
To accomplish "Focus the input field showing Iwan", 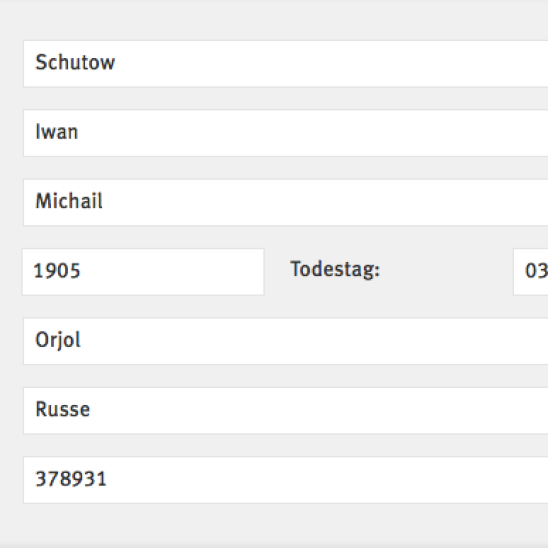I will coord(286,133).
